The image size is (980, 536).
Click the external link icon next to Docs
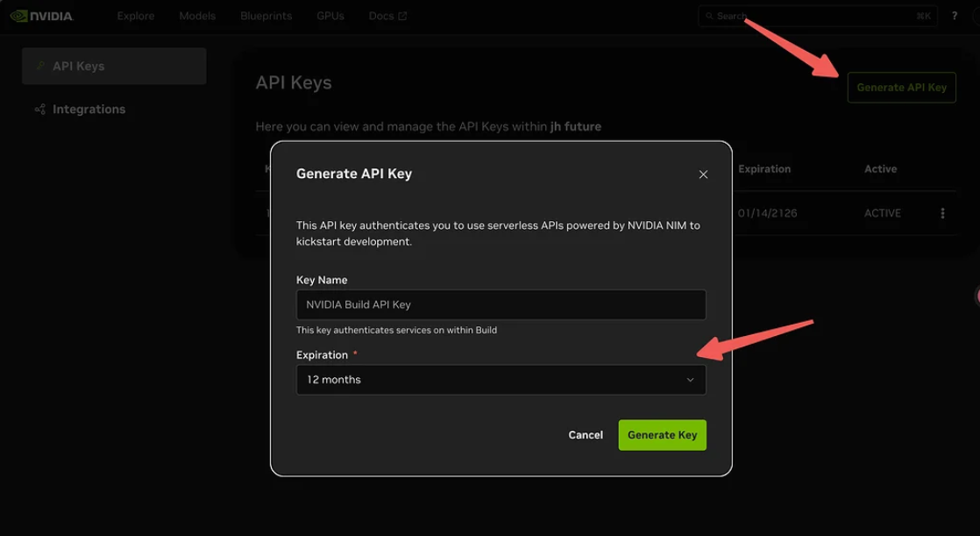tap(402, 16)
